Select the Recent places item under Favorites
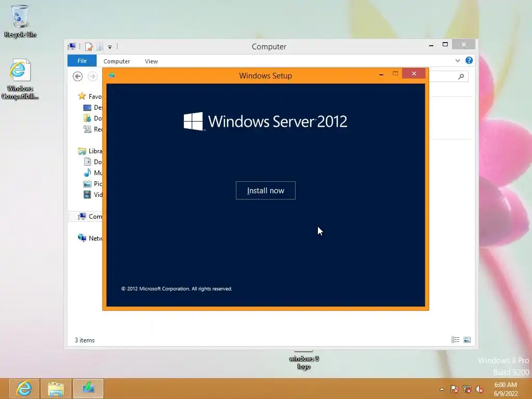Image resolution: width=532 pixels, height=399 pixels. click(92, 129)
